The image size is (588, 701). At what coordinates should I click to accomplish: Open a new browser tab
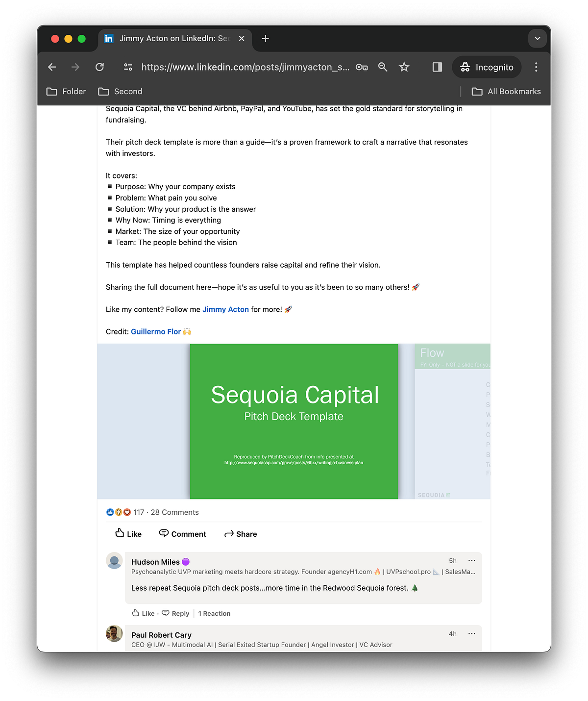pos(265,38)
